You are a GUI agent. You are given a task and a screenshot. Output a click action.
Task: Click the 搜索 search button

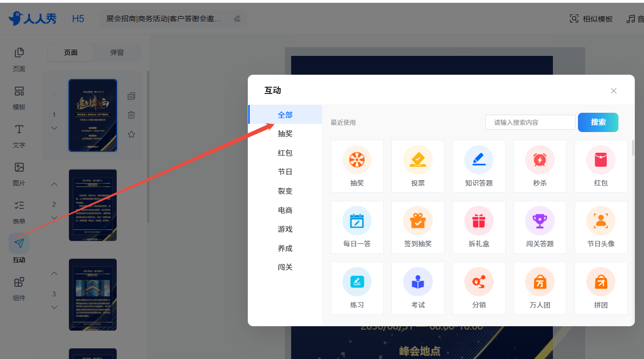pos(598,122)
